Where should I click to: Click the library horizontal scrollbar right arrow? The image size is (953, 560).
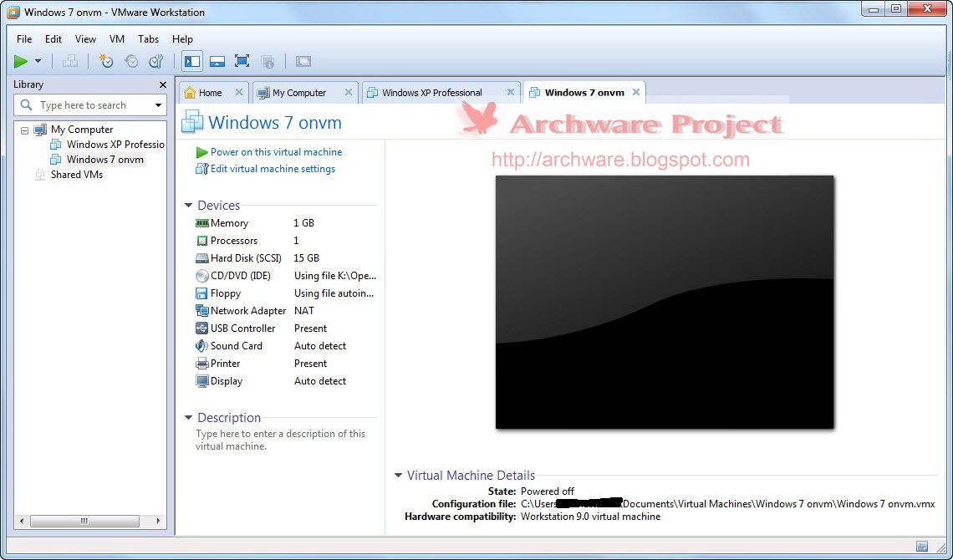[158, 521]
